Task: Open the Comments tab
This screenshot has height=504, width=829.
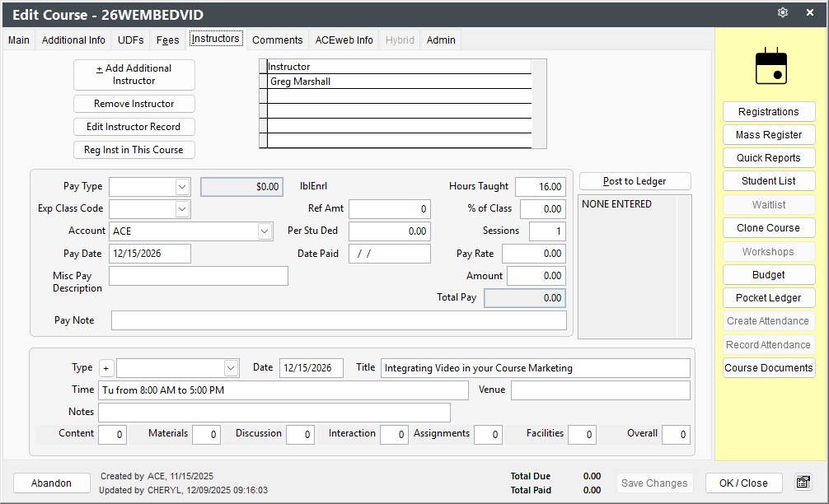Action: click(277, 40)
